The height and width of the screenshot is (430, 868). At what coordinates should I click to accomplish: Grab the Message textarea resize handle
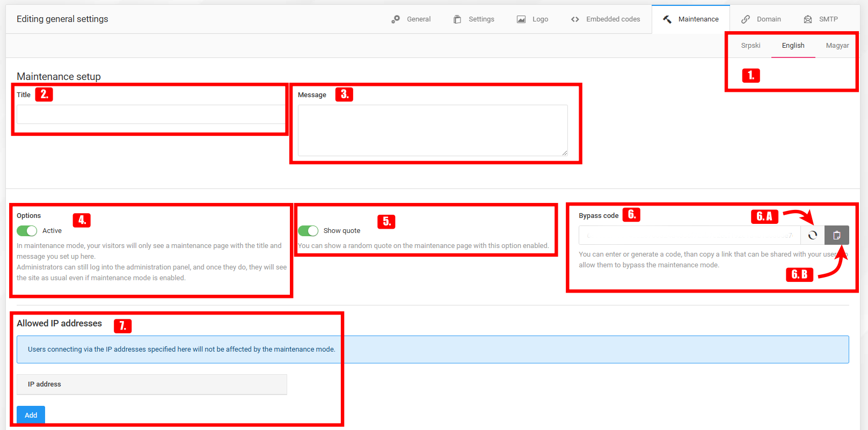click(x=565, y=153)
